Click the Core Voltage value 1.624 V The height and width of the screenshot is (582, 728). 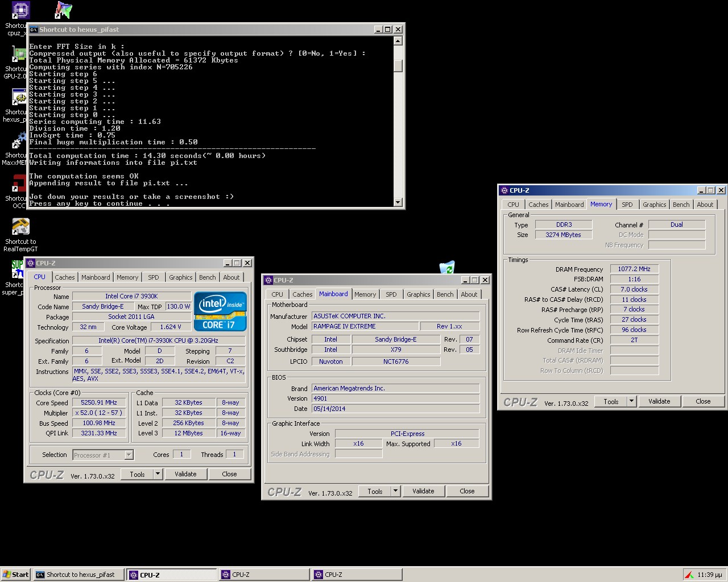tap(171, 327)
